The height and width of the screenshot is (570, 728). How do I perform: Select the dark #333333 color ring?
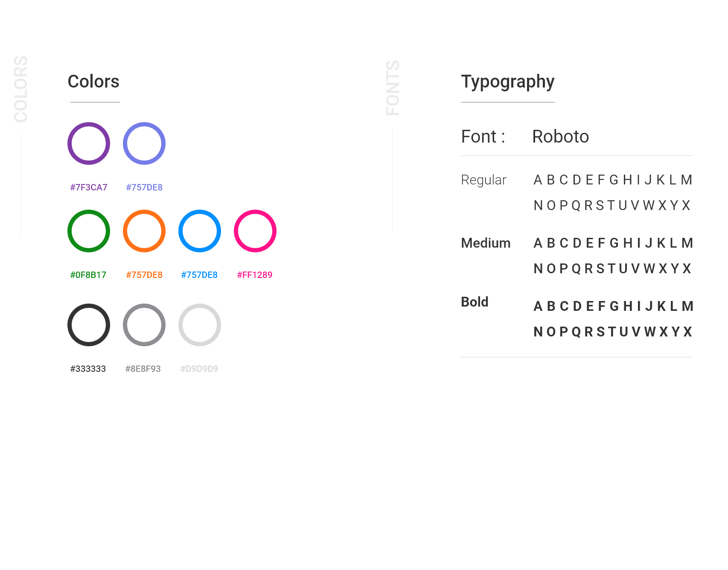89,325
